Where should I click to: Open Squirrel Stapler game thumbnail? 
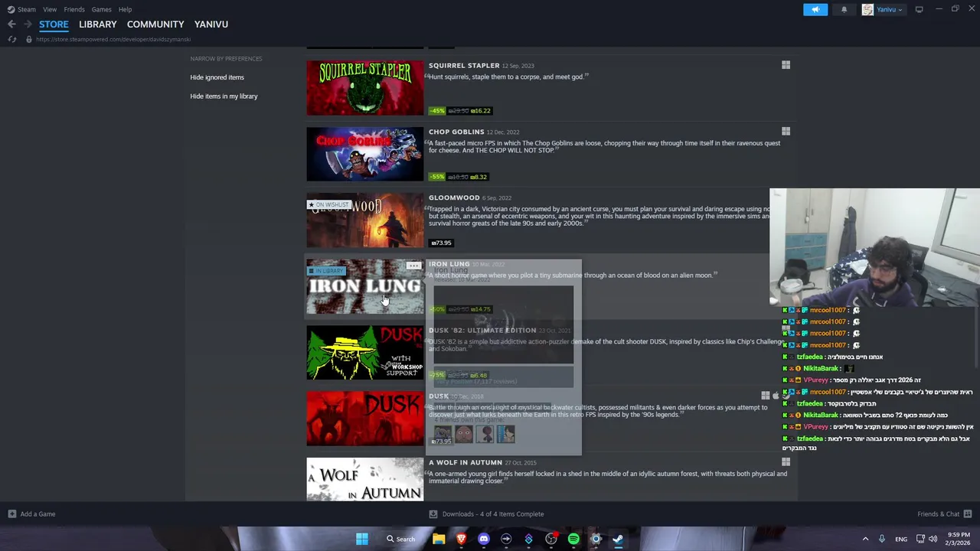pos(365,88)
